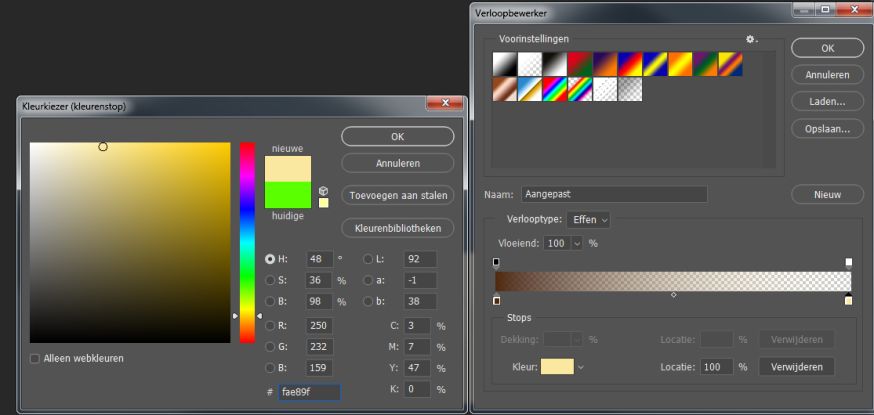Image resolution: width=874 pixels, height=415 pixels.
Task: Click the Opslaan button in gradient editor
Action: point(827,128)
